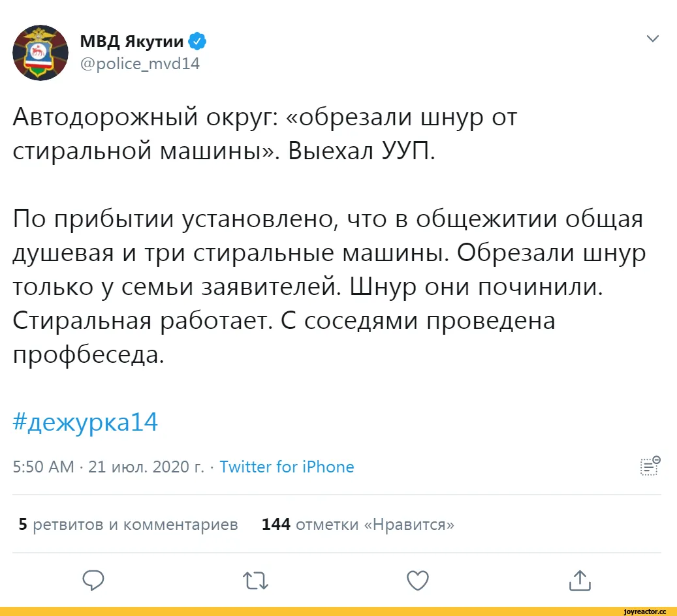Click the tweet text starting 'Автодорожный округ'
Viewport: 677px width, 616px height.
(x=264, y=134)
